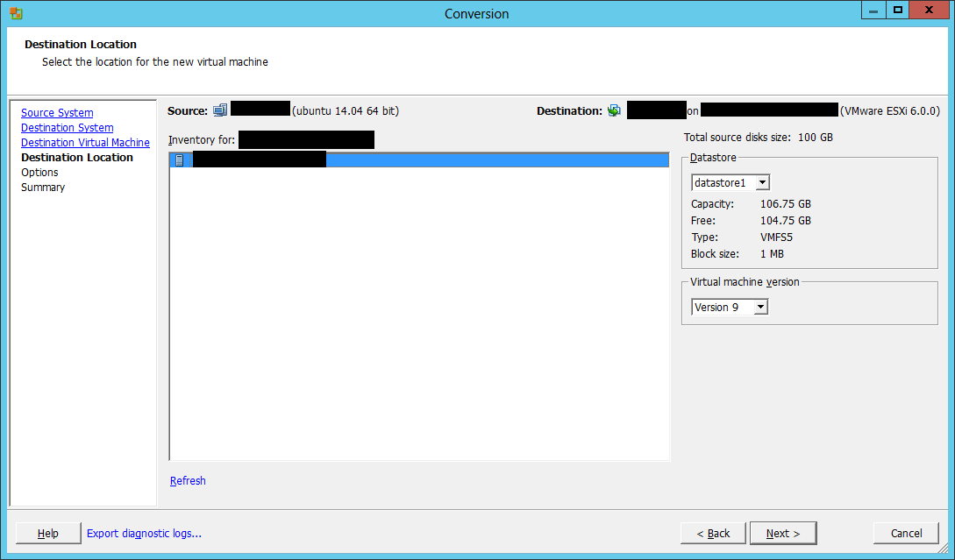Click the 'Select the location for the new virtual machine' text
Viewport: 955px width, 560px height.
click(154, 62)
